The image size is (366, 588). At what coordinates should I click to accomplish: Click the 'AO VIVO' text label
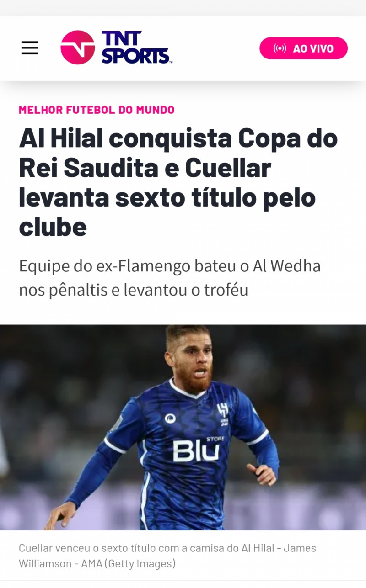click(313, 48)
